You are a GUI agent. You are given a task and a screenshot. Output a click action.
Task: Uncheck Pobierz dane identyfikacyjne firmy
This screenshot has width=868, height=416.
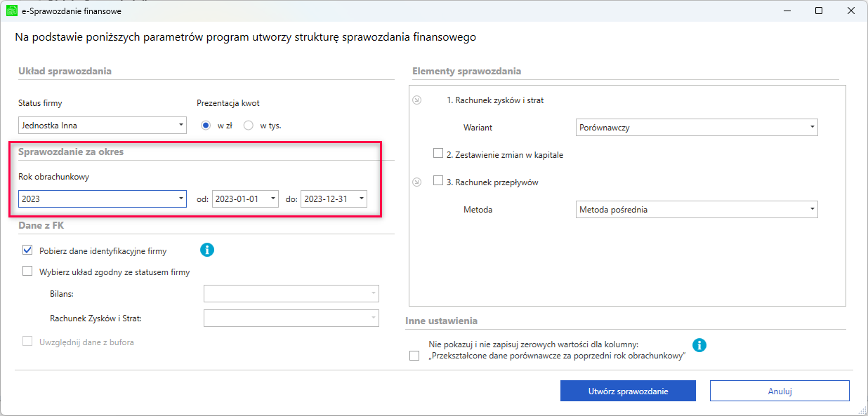[x=27, y=250]
